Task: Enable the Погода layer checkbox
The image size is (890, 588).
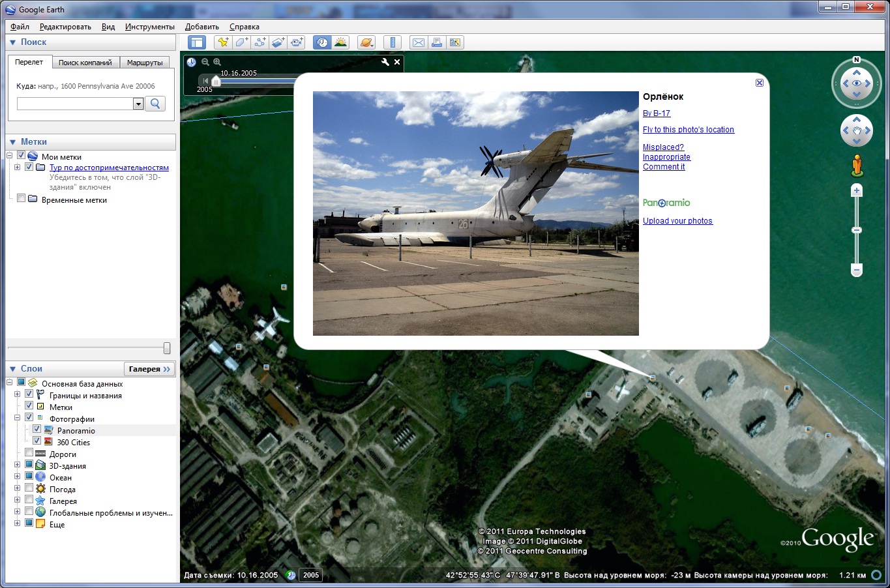Action: 29,488
